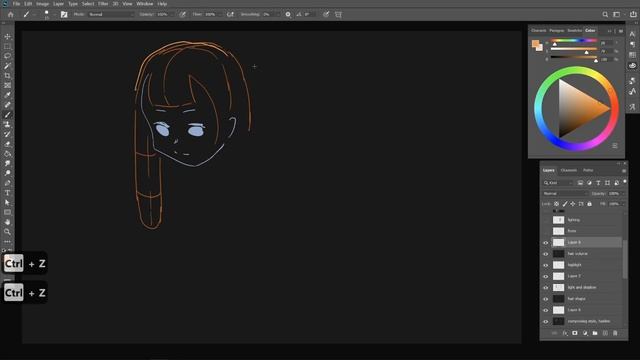
Task: Select the Lasso tool
Action: click(7, 56)
